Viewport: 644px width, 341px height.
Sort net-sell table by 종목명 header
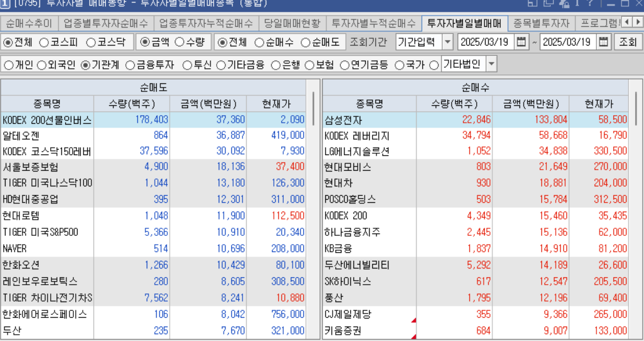coord(47,104)
